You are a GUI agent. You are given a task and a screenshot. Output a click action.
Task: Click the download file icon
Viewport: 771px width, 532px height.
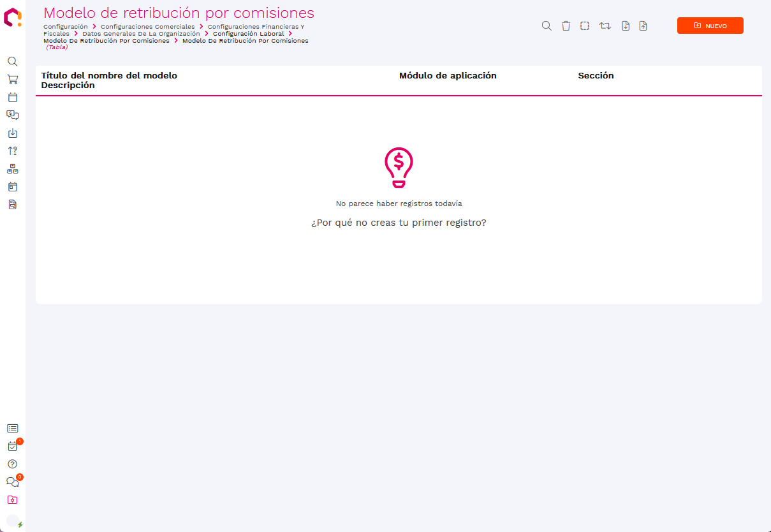click(626, 26)
